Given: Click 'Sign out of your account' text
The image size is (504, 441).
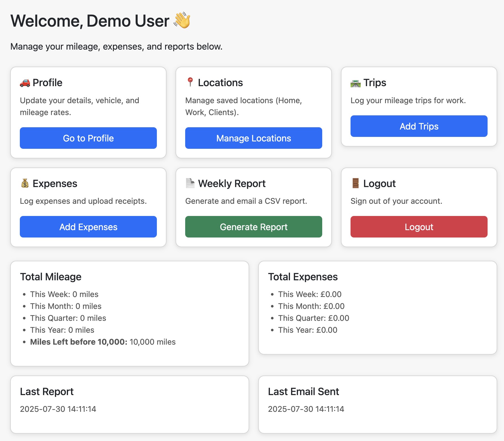Looking at the screenshot, I should point(396,201).
